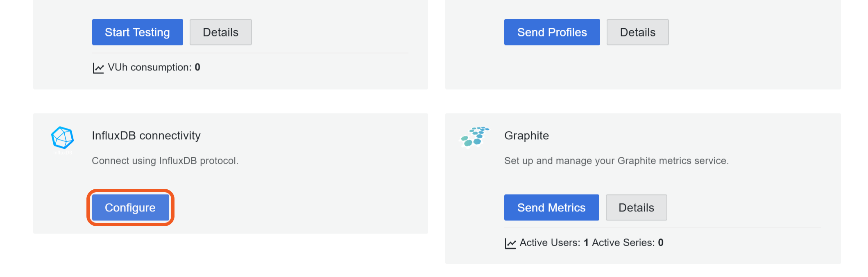Image resolution: width=868 pixels, height=277 pixels.
Task: Open Details next to Start Testing
Action: point(220,32)
